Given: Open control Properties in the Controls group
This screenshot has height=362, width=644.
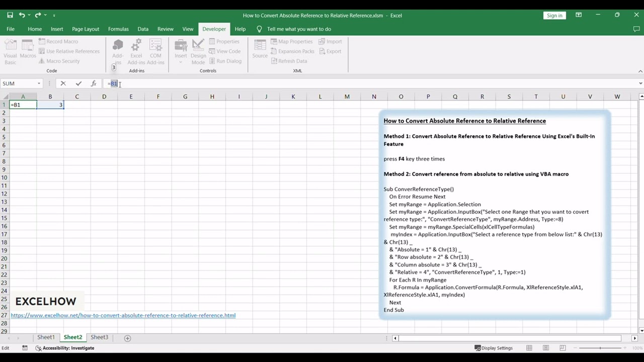Looking at the screenshot, I should (224, 42).
